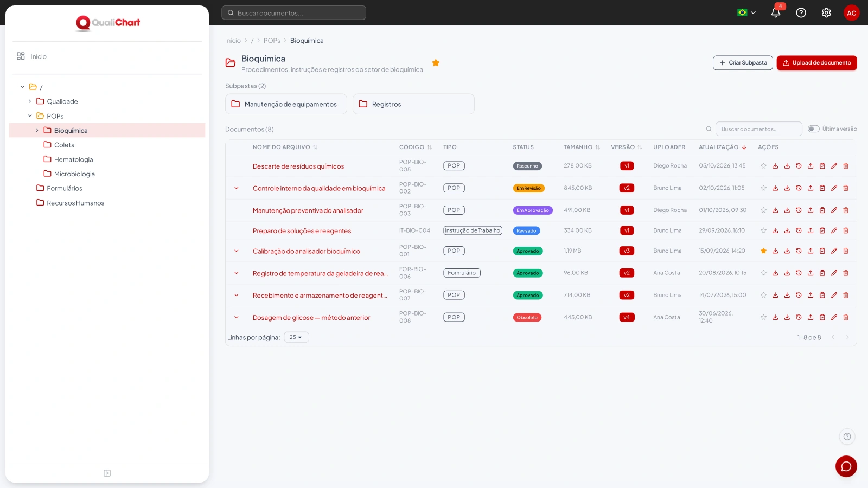Open Descarte de resíduos químicos document link
The image size is (868, 488).
click(x=298, y=166)
